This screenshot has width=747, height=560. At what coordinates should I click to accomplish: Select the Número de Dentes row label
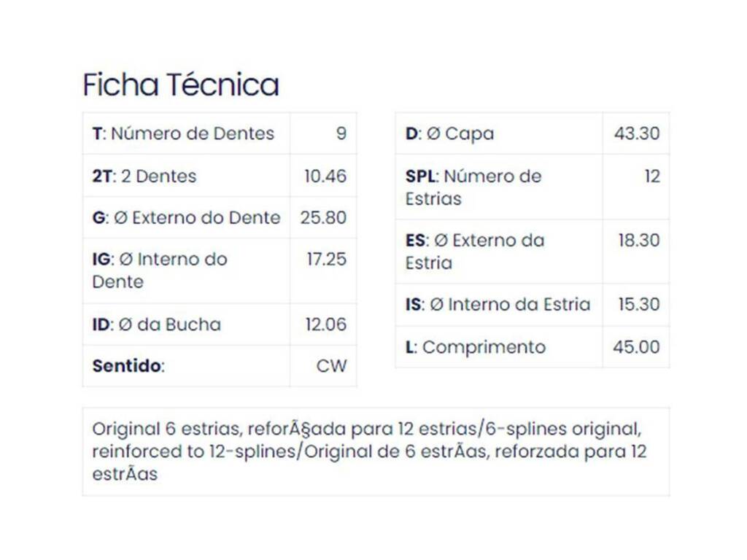183,133
